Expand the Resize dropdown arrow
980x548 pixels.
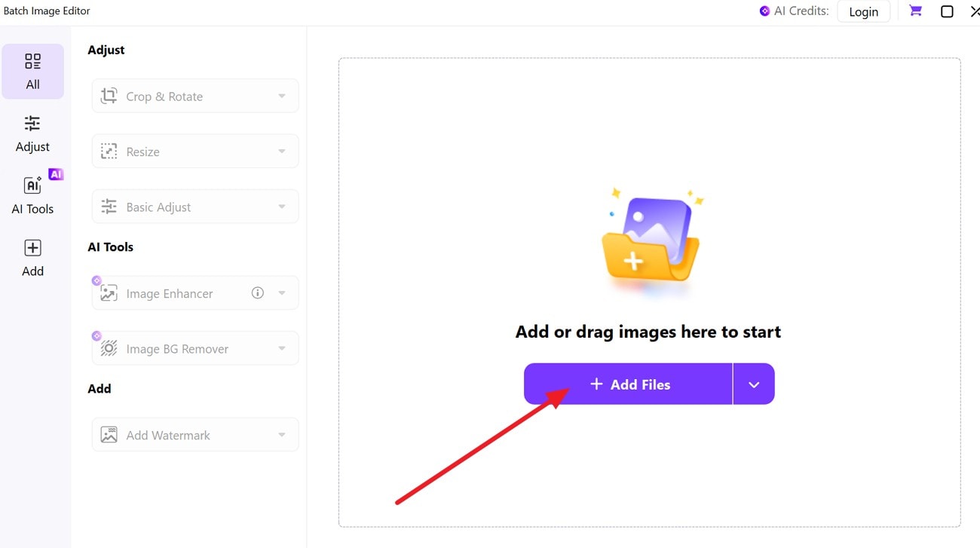click(280, 151)
